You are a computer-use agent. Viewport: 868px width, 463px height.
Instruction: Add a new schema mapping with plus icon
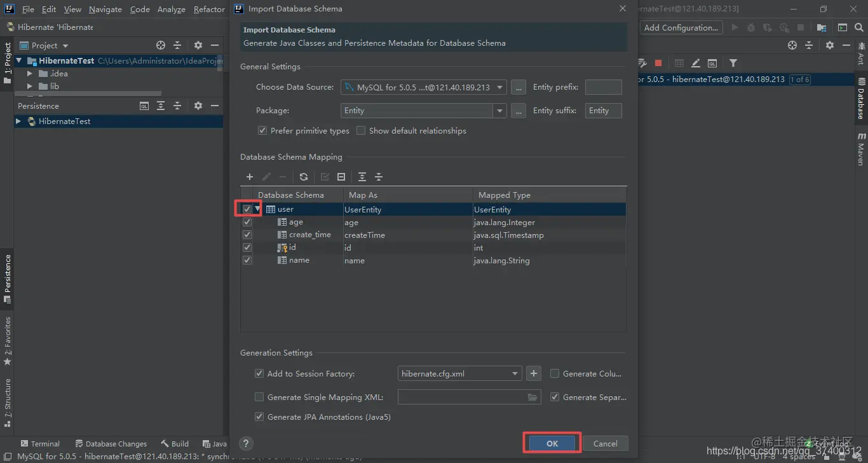click(x=250, y=177)
